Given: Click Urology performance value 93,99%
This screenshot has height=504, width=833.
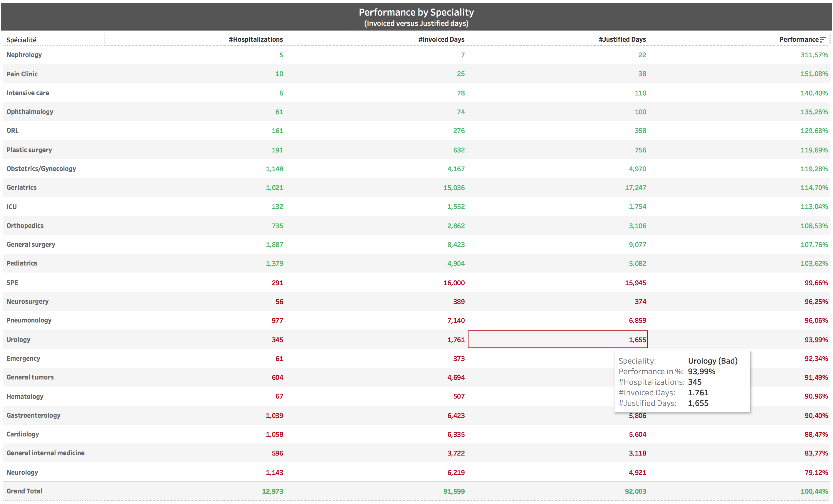Looking at the screenshot, I should coord(816,340).
